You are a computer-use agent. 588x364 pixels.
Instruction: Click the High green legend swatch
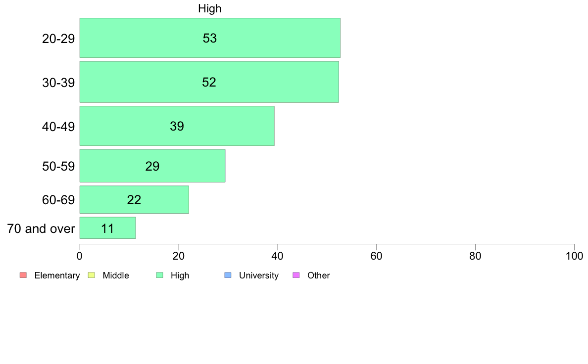pos(160,275)
